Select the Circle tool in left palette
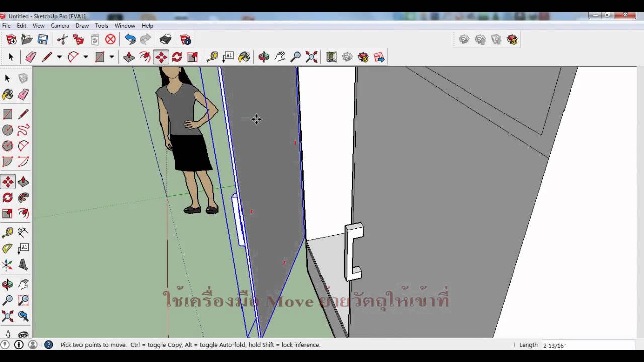This screenshot has height=362, width=644. [x=8, y=130]
